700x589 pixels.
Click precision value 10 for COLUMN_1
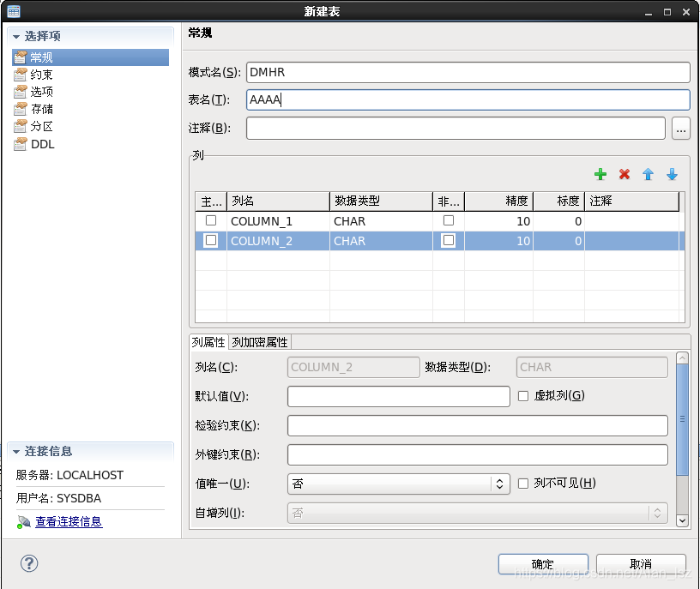[x=498, y=221]
